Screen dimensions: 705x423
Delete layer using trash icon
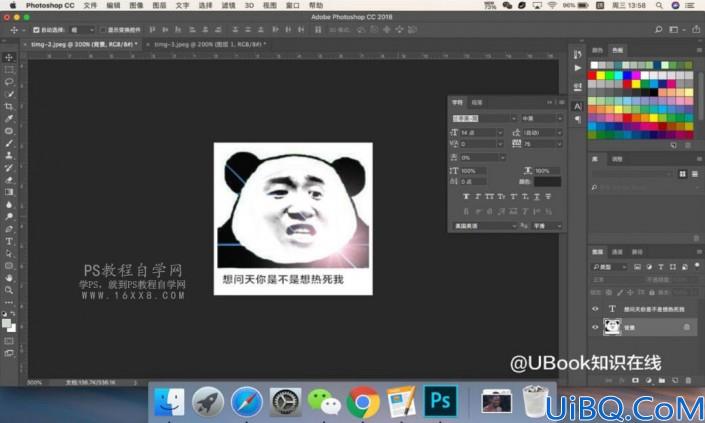(688, 380)
